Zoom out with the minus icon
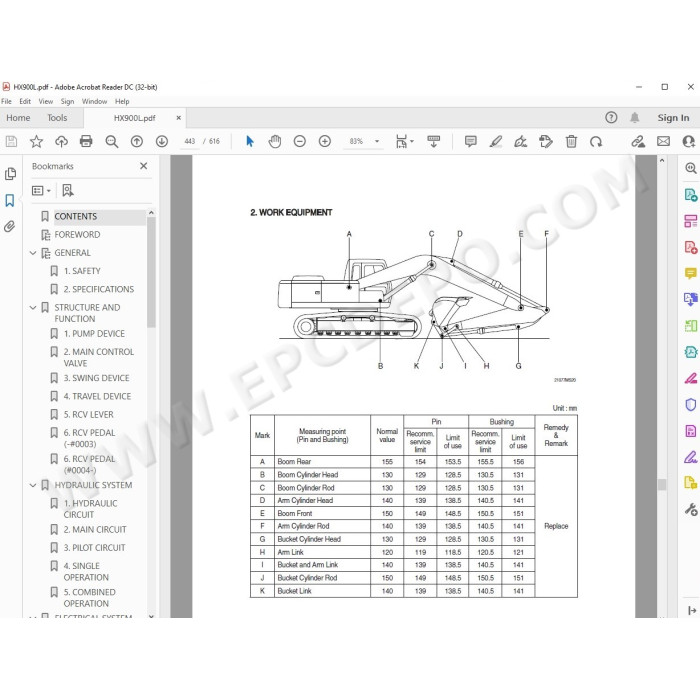Viewport: 700px width, 700px height. pos(300,142)
